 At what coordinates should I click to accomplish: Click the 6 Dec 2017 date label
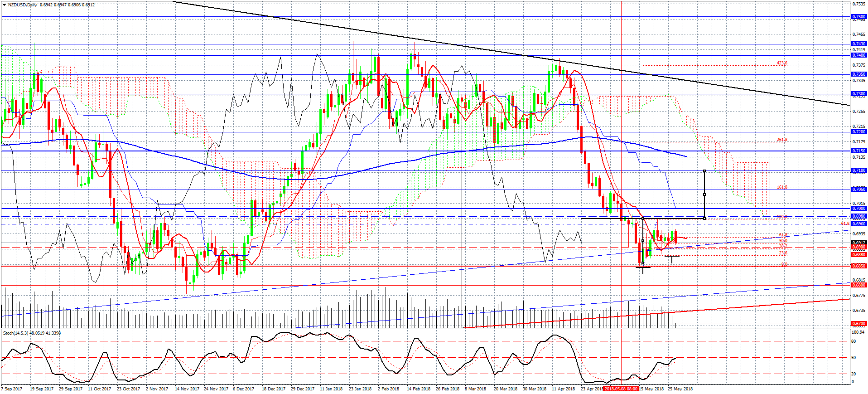tap(244, 389)
